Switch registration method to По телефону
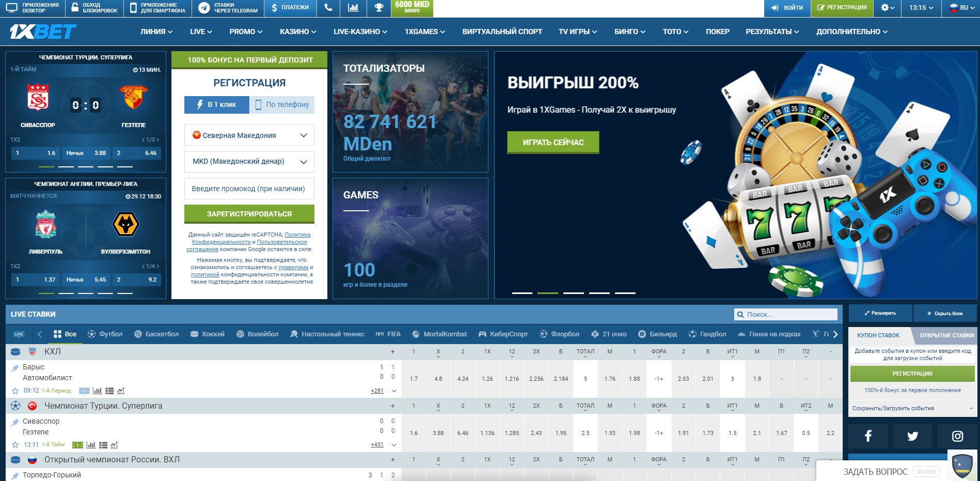This screenshot has height=481, width=980. pyautogui.click(x=282, y=104)
